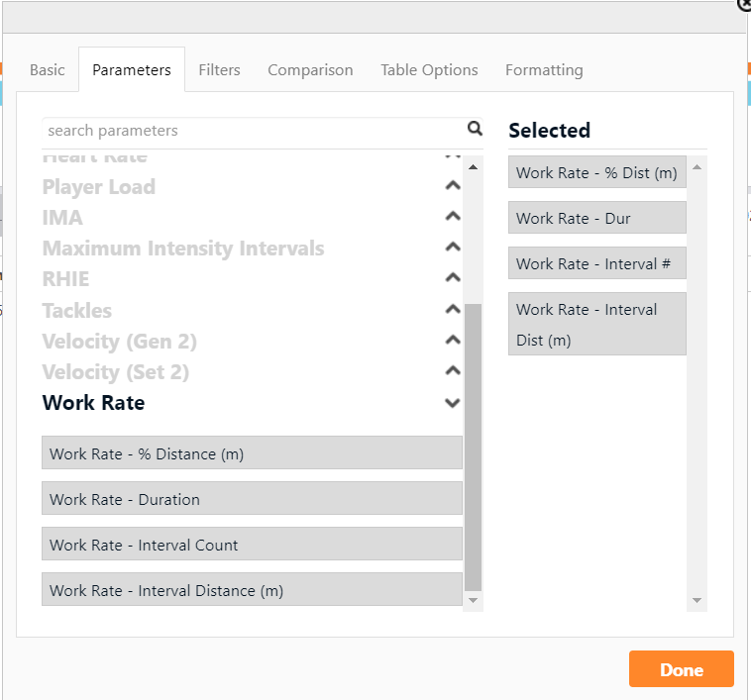Expand Velocity (Set 2) chevron
Screen dimensions: 751x700
point(453,370)
